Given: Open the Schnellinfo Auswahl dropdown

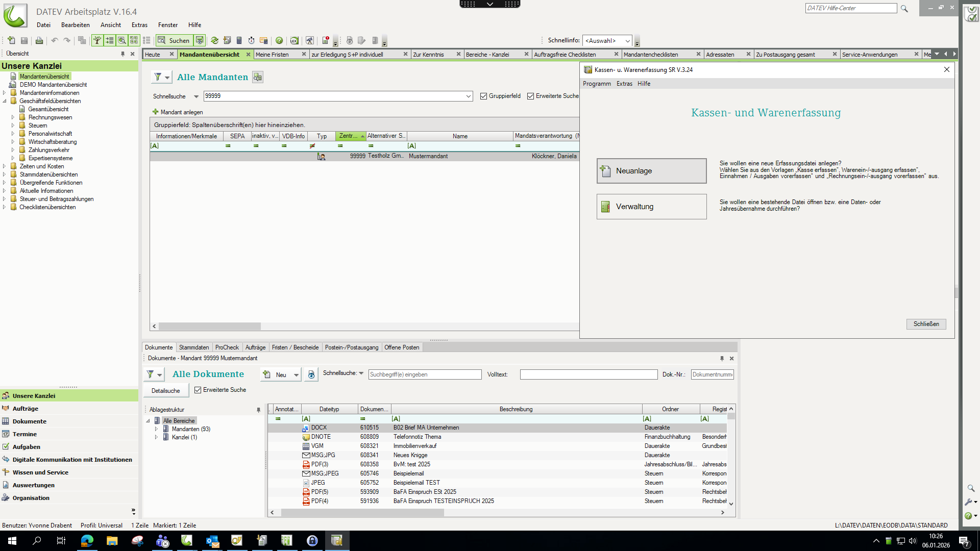Looking at the screenshot, I should coord(627,41).
